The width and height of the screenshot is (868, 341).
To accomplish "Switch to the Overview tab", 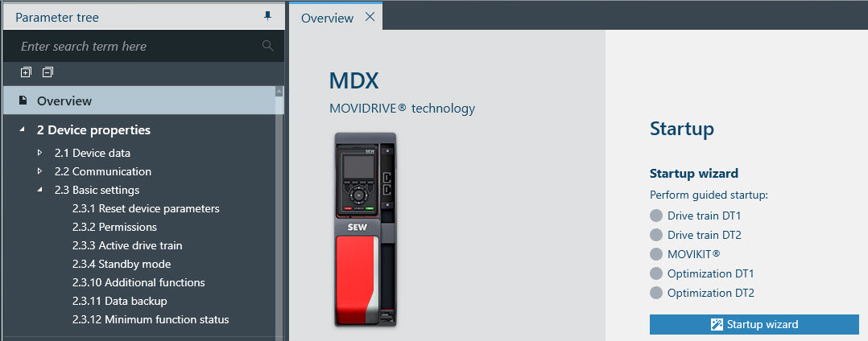I will [x=327, y=18].
